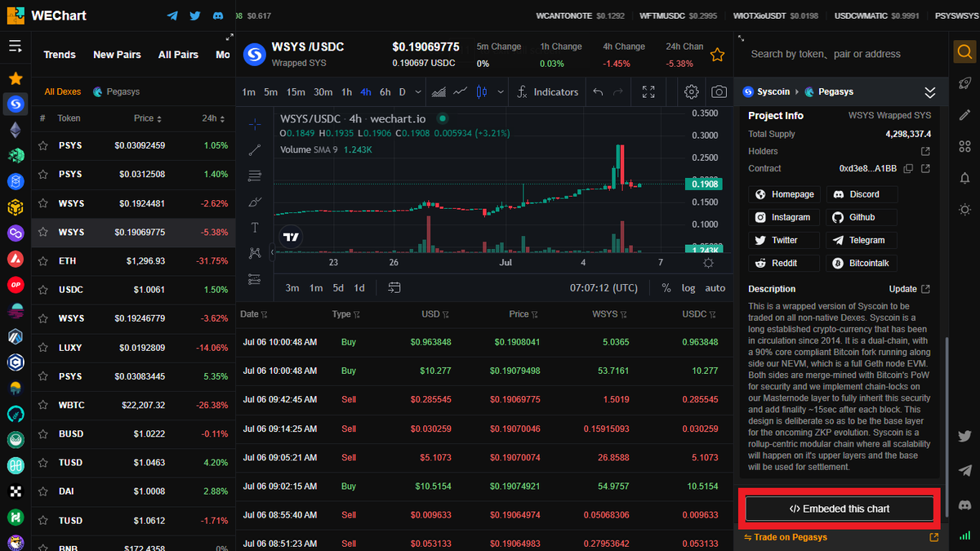Open the Github link button

coord(862,217)
